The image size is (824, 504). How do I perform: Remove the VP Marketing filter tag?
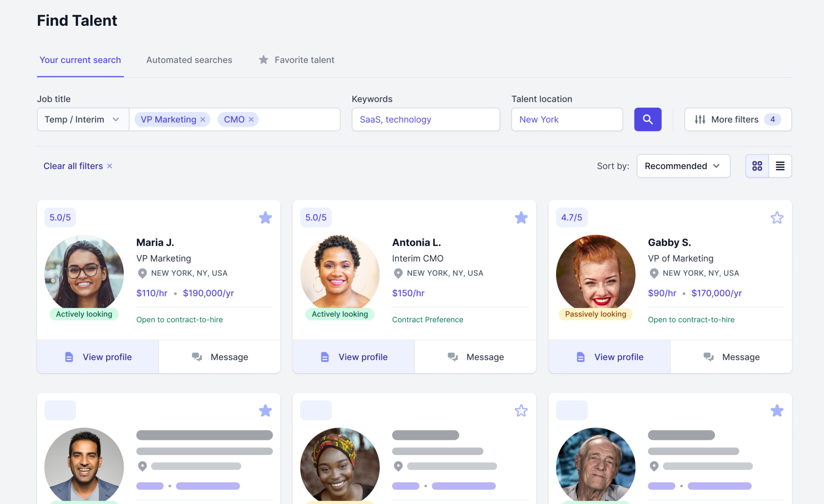(202, 119)
